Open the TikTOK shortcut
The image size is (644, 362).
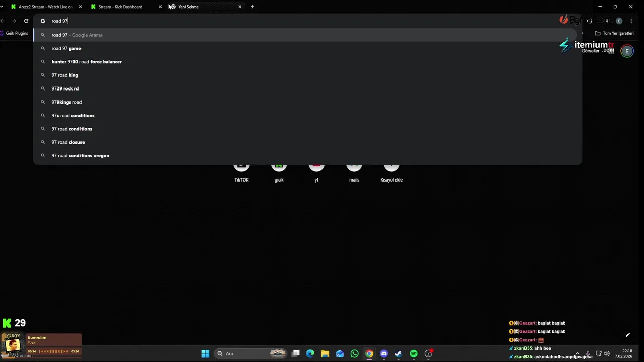[x=242, y=172]
